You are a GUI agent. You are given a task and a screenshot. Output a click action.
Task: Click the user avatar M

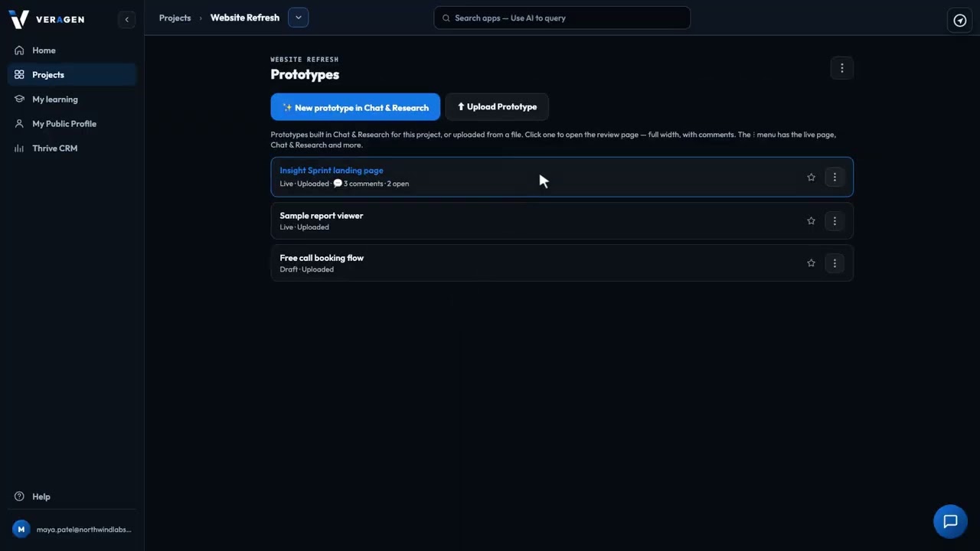pos(21,529)
